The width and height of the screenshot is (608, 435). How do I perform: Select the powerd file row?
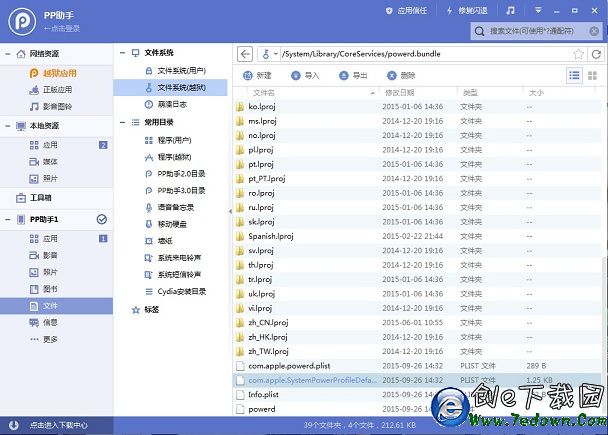pos(417,409)
